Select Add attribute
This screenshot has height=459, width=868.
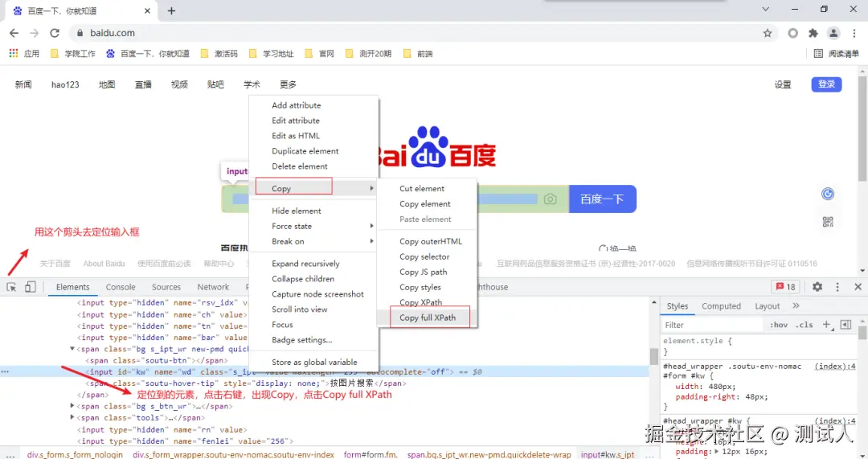click(314, 105)
